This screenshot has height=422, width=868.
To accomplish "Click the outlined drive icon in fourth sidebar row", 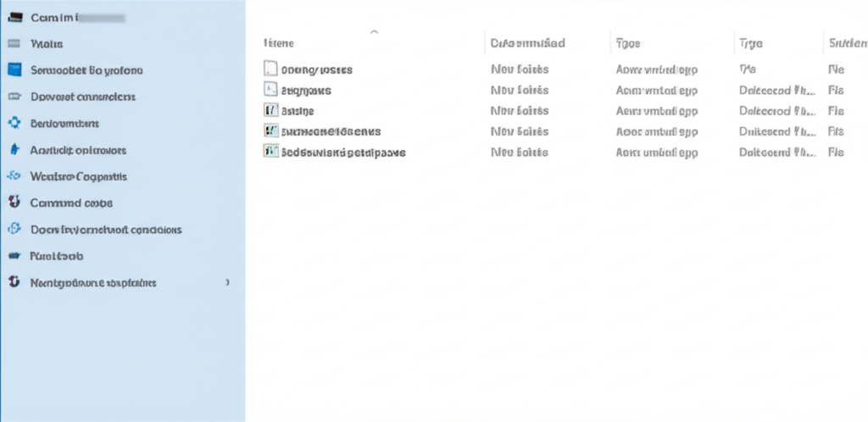I will pos(15,97).
